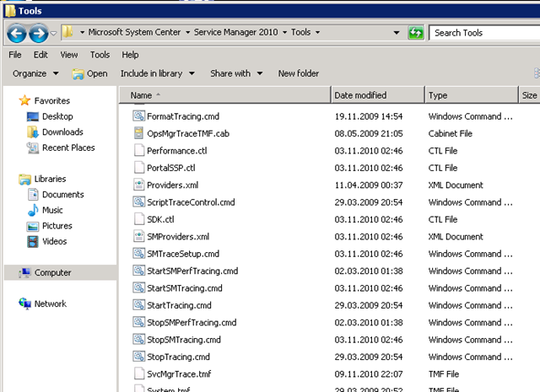Screen dimensions: 540x392
Task: Open the Share with dropdown
Action: point(235,73)
